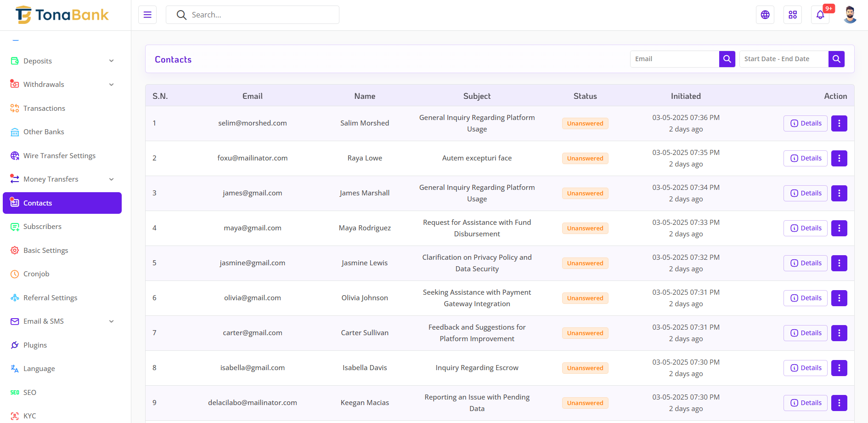Expand the Withdrawals sidebar menu
The height and width of the screenshot is (423, 868).
[x=62, y=85]
